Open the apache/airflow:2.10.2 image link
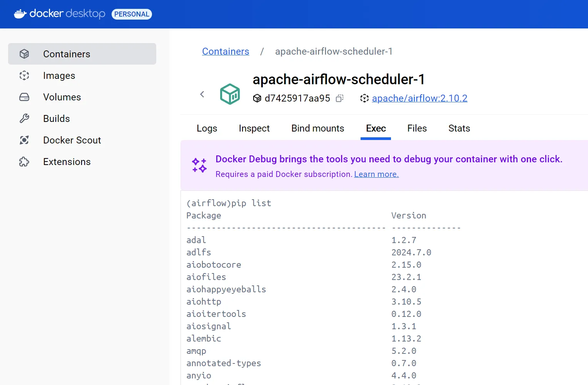The image size is (588, 385). (419, 98)
